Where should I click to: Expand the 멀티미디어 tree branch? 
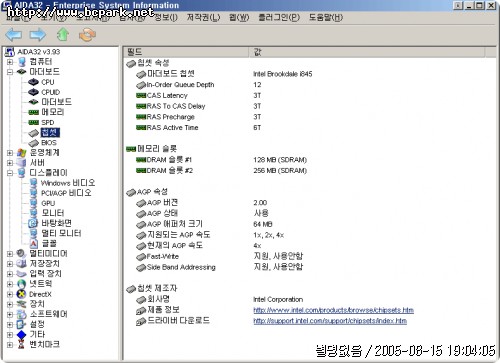(10, 254)
